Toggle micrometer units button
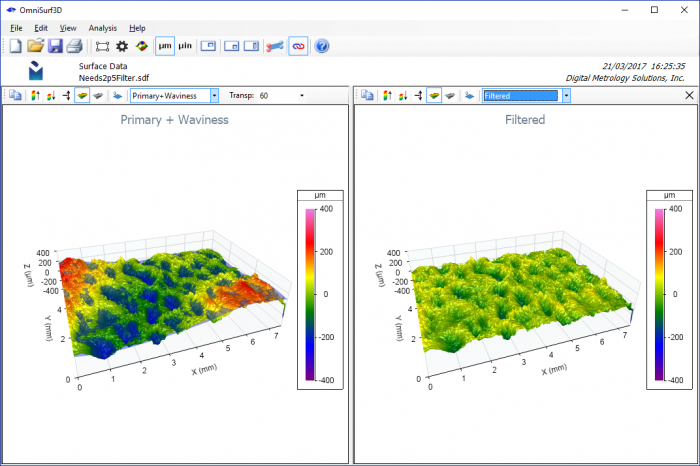Image resolution: width=700 pixels, height=466 pixels. pos(165,46)
